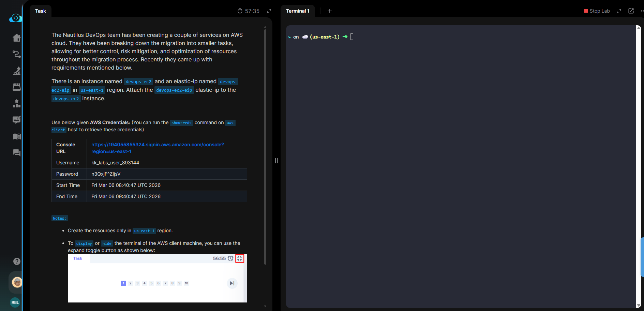The width and height of the screenshot is (644, 311).
Task: Click the expand toggle example screenshot
Action: point(158,278)
